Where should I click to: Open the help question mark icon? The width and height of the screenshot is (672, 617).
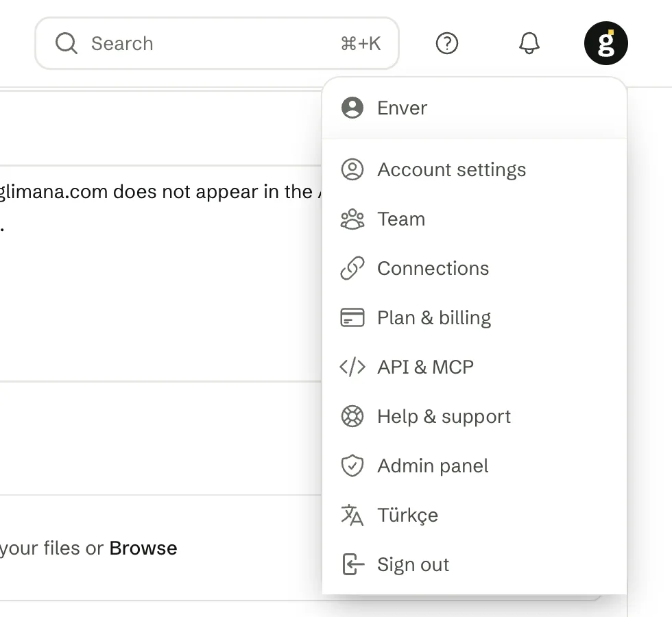point(447,43)
